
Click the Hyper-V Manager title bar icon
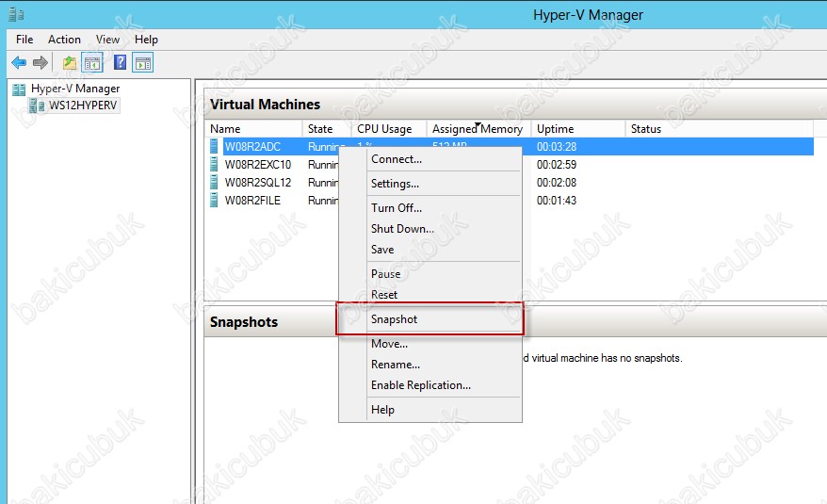pos(16,14)
